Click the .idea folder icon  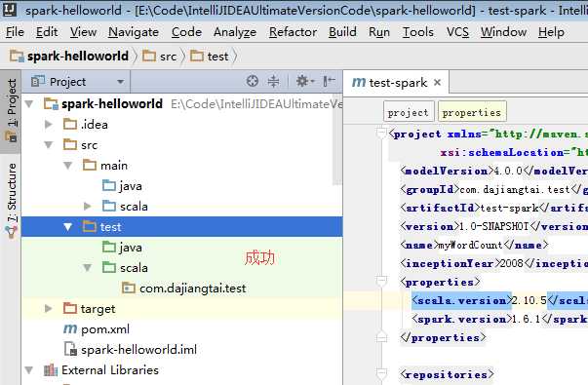(x=70, y=124)
